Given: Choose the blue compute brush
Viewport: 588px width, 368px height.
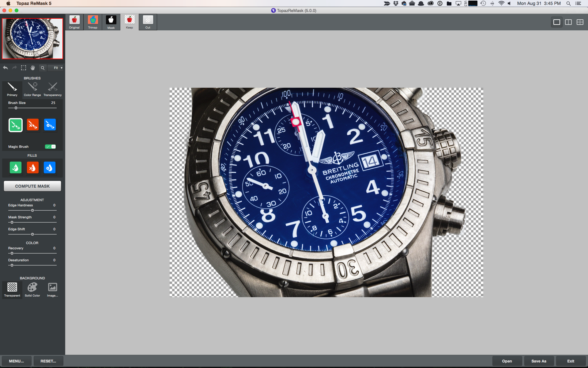Looking at the screenshot, I should click(x=50, y=125).
